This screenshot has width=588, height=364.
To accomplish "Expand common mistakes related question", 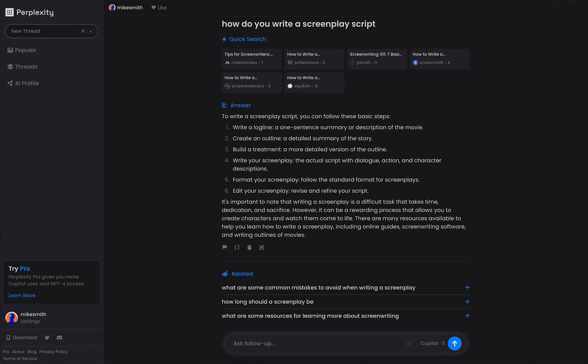I will (x=346, y=288).
